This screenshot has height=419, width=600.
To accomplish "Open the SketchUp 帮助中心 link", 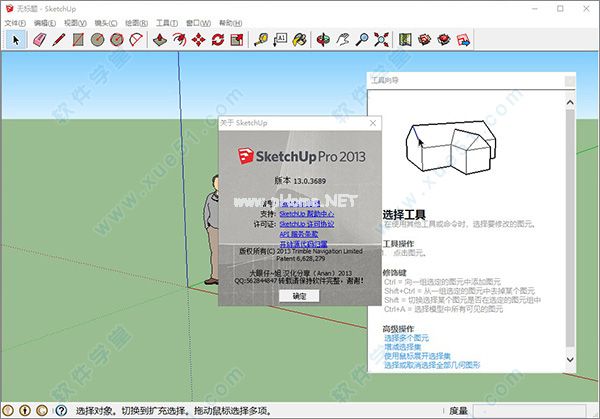I will 307,214.
